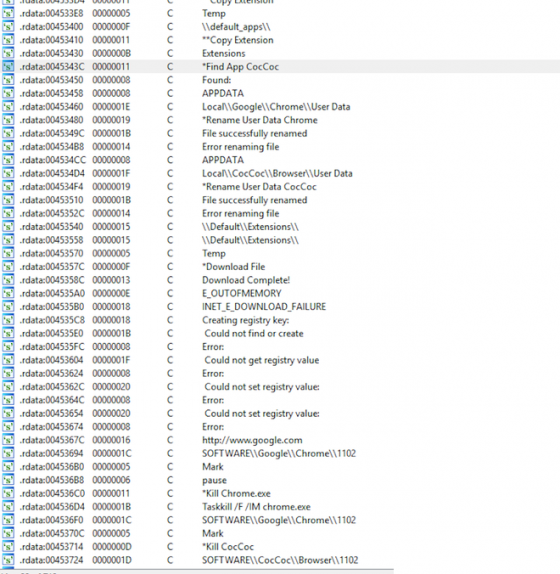Select icon beside "Local\\Google\\Chrome\\User Data"

tap(8, 107)
